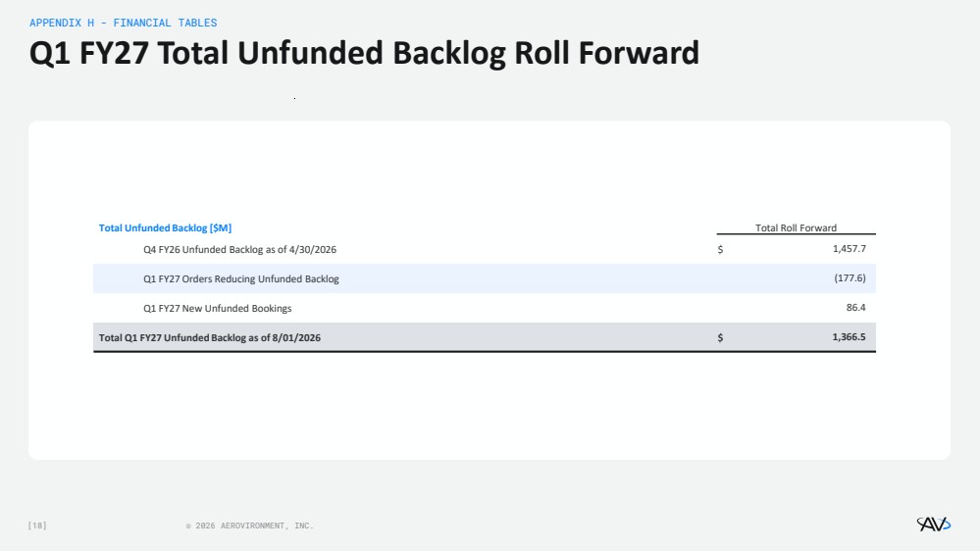Select the slide title heading
980x551 pixels.
tap(364, 53)
